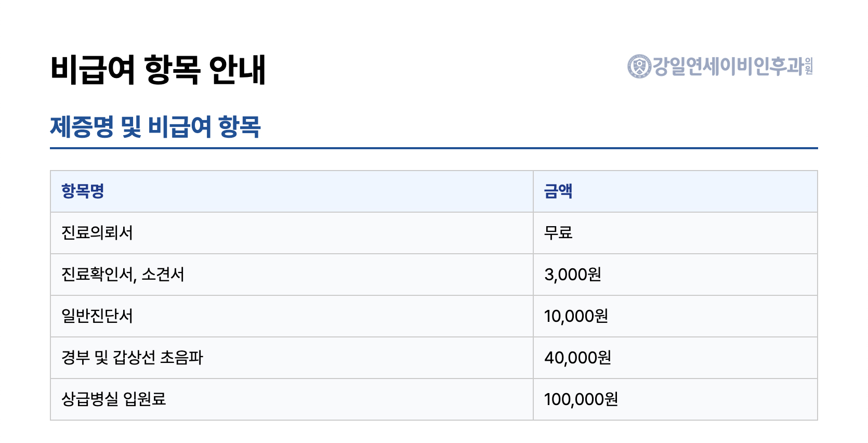Select the 3,000원 price cell

pyautogui.click(x=572, y=275)
